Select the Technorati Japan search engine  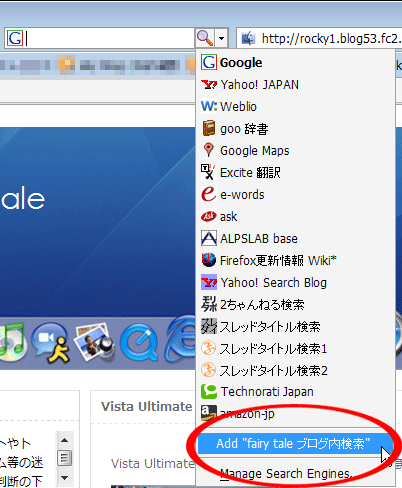(x=295, y=391)
